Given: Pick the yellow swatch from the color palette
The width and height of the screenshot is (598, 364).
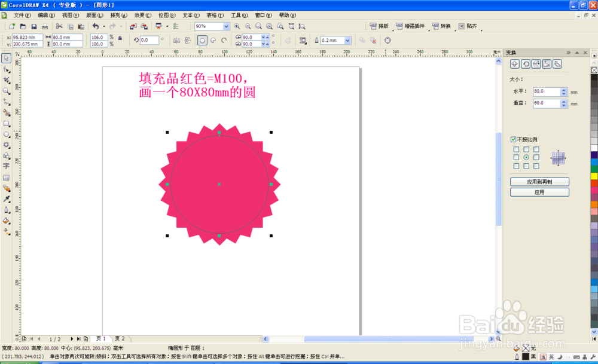Looking at the screenshot, I should point(594,177).
